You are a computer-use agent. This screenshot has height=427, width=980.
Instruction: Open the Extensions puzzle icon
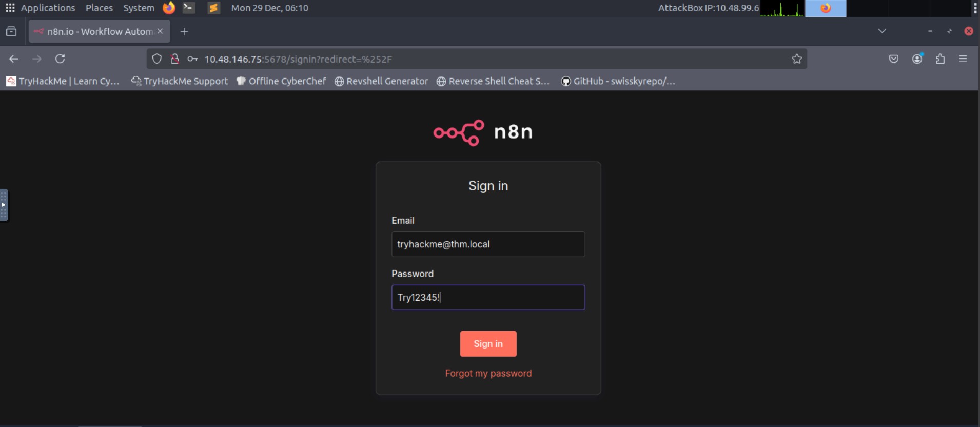pos(940,59)
